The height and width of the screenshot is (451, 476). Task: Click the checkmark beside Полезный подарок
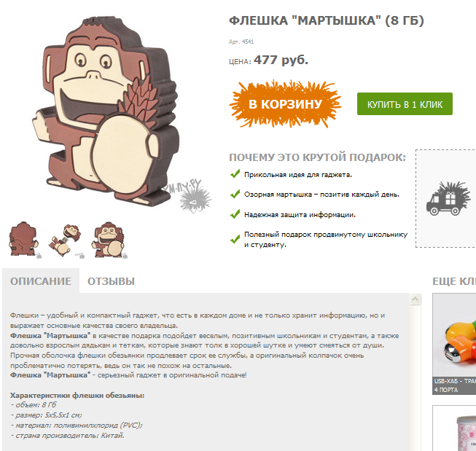[x=235, y=240]
